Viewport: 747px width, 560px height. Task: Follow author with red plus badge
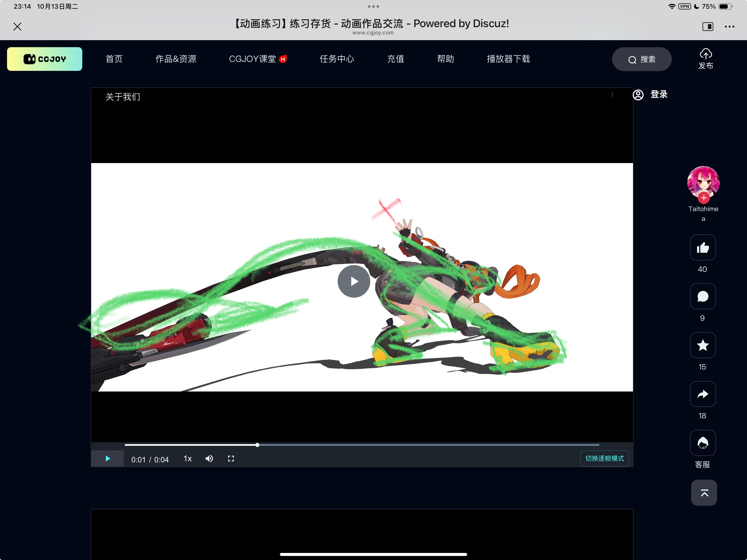point(704,198)
